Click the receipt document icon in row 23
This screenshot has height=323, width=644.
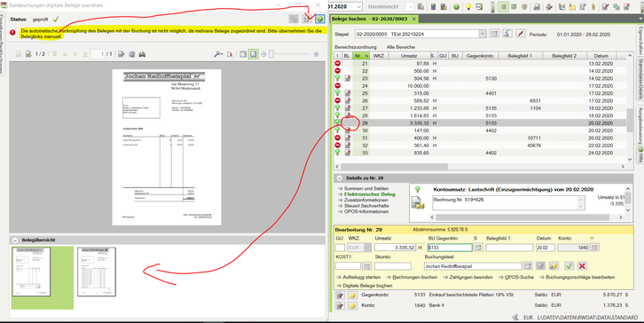pos(348,78)
